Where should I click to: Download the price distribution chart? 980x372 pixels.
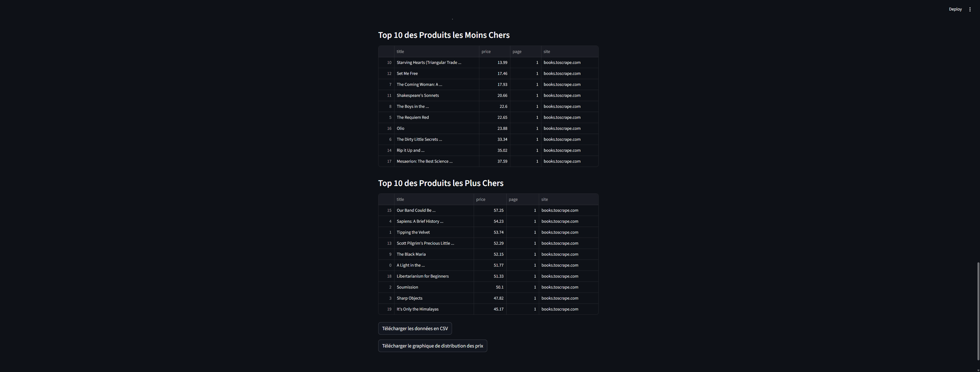coord(432,346)
